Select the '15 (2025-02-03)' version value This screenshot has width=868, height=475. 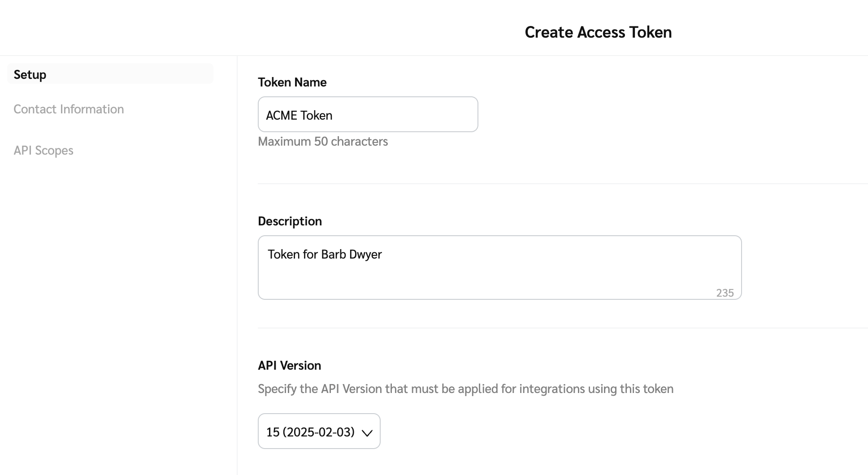pos(310,432)
